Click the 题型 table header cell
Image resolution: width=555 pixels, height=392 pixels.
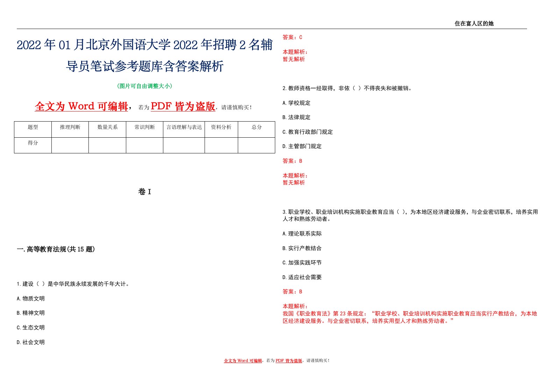(33, 129)
